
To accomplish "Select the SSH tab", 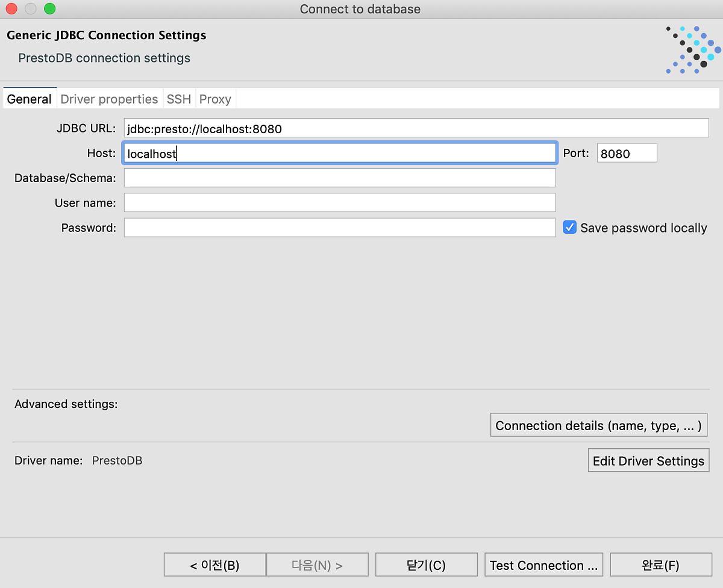I will (x=179, y=99).
